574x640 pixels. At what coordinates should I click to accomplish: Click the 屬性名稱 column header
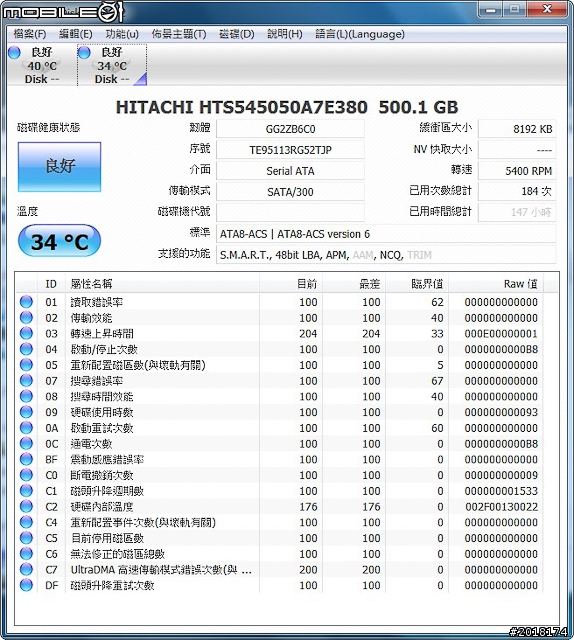162,284
